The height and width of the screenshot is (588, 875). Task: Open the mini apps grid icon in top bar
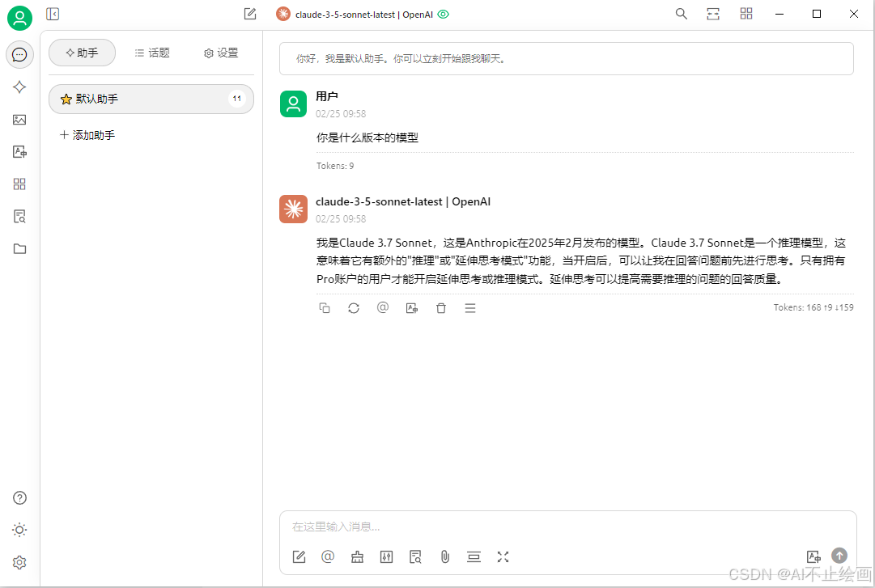746,14
